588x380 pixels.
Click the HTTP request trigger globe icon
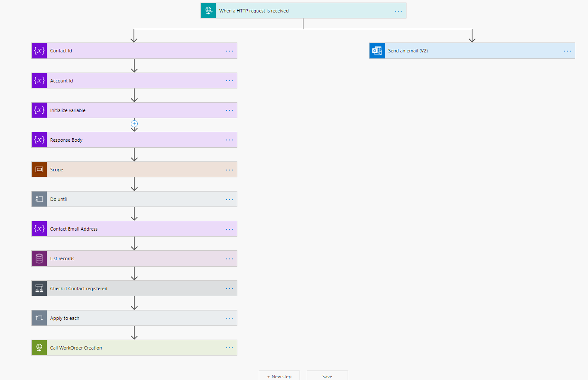tap(209, 11)
